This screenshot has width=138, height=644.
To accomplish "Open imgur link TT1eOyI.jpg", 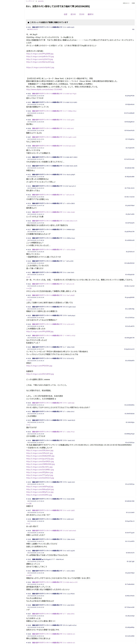I will (x=40, y=475).
